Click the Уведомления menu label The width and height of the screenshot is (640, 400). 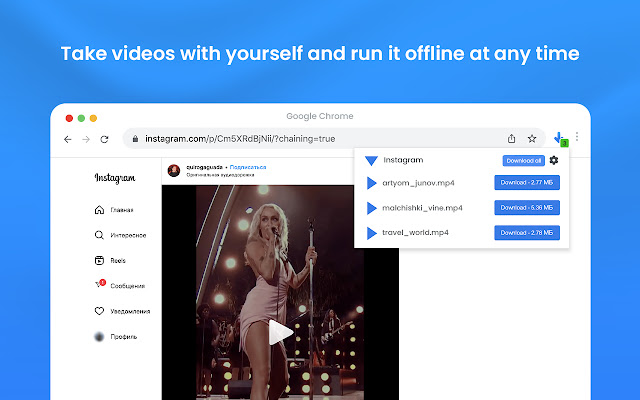130,311
